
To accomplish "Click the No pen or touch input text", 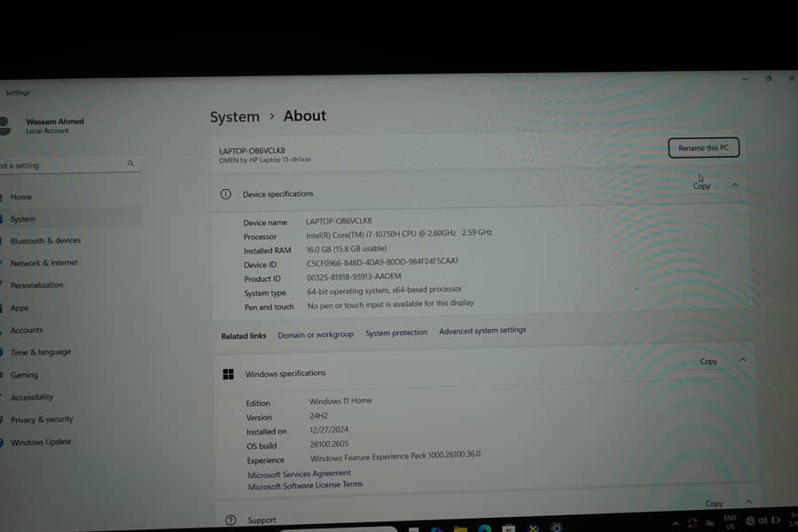I will point(390,304).
